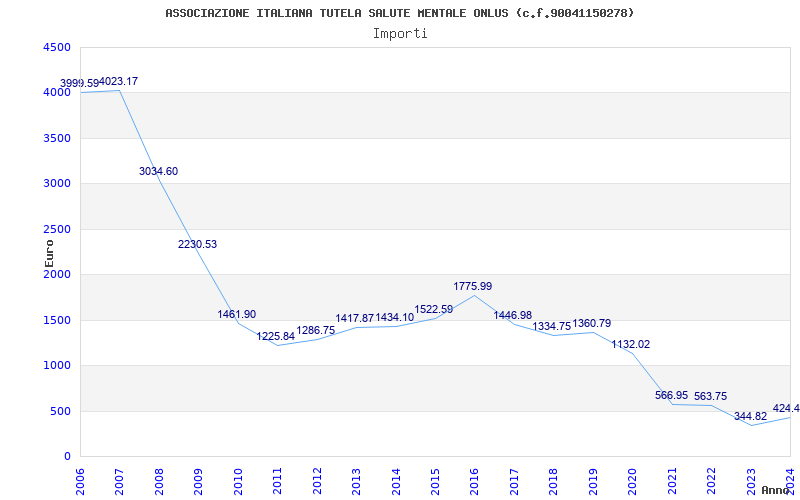The height and width of the screenshot is (500, 800).
Task: Select the 'Importi' subtitle text
Action: tap(400, 34)
